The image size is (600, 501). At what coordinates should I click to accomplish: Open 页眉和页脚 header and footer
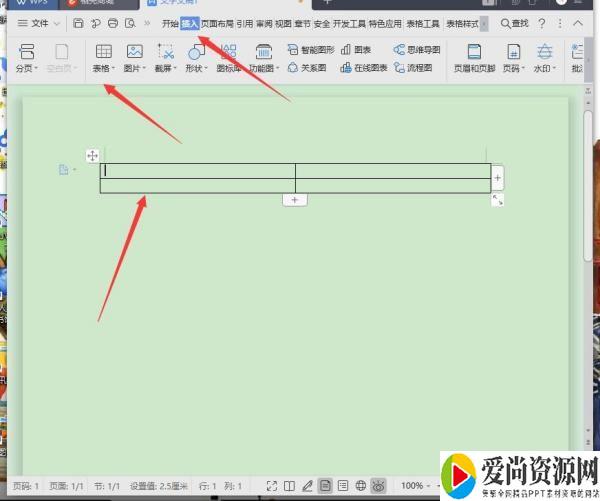pyautogui.click(x=474, y=58)
